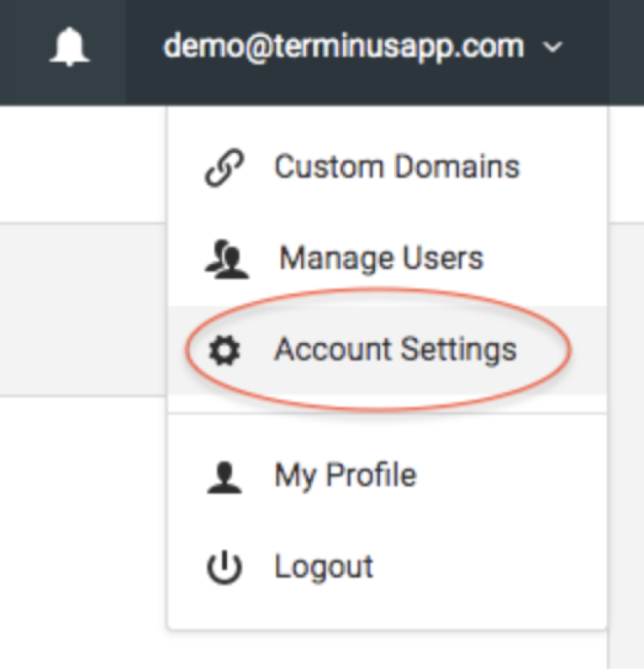The image size is (644, 669).
Task: Click inside the red circle annotation
Action: click(386, 349)
